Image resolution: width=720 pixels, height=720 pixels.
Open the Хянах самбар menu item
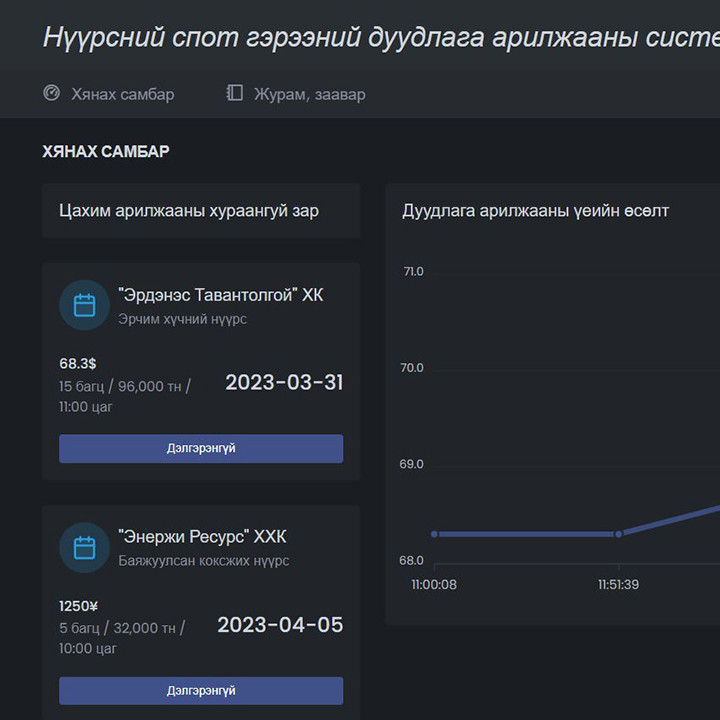[x=109, y=94]
